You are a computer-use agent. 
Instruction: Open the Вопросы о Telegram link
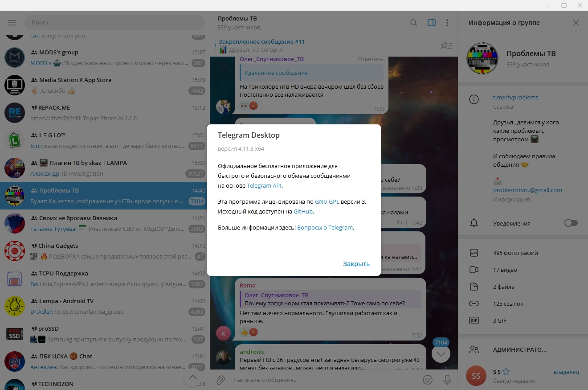[x=325, y=227]
